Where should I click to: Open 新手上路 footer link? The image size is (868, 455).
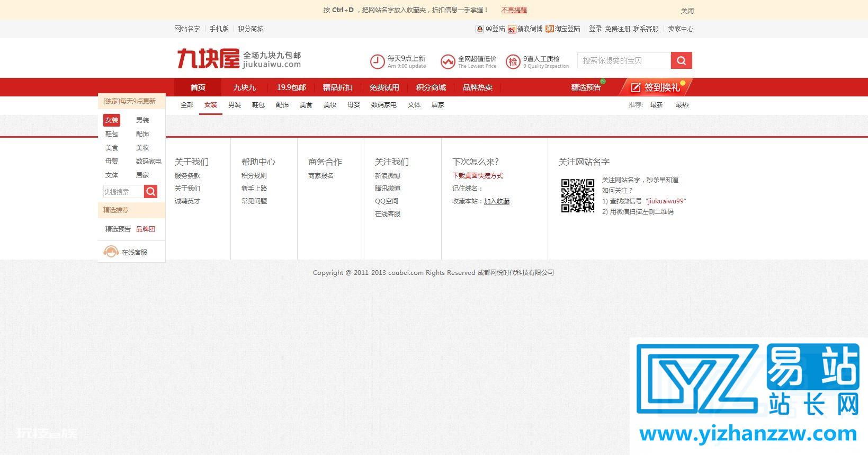254,189
